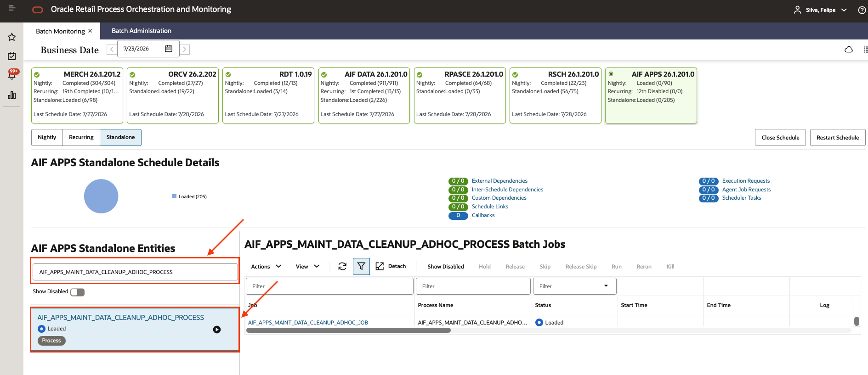
Task: Click the vertical scrollbar of jobs table
Action: pos(857,321)
